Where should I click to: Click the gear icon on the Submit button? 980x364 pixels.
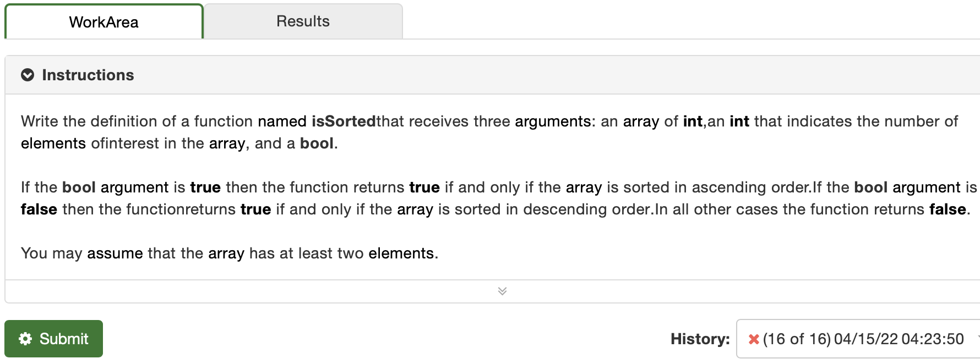click(x=25, y=339)
